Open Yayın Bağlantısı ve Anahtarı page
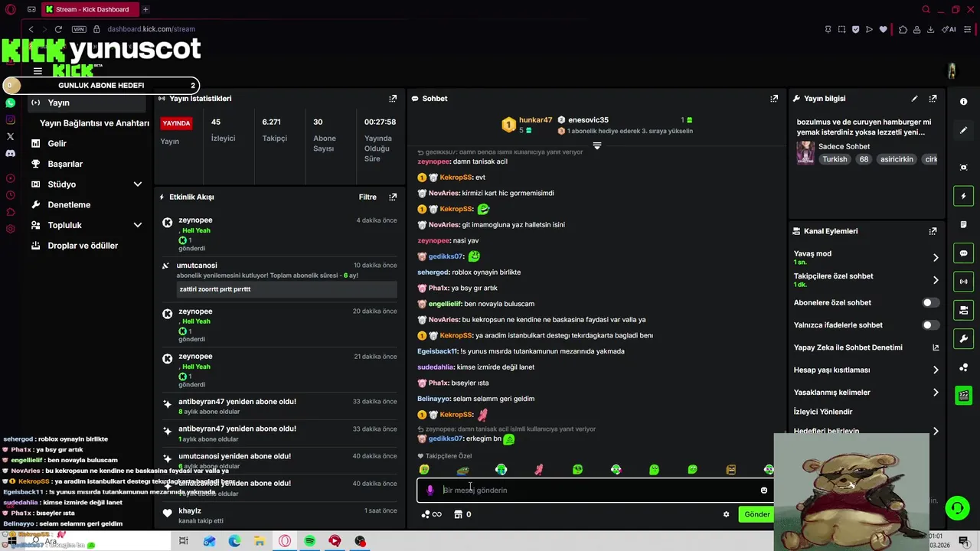 [94, 123]
